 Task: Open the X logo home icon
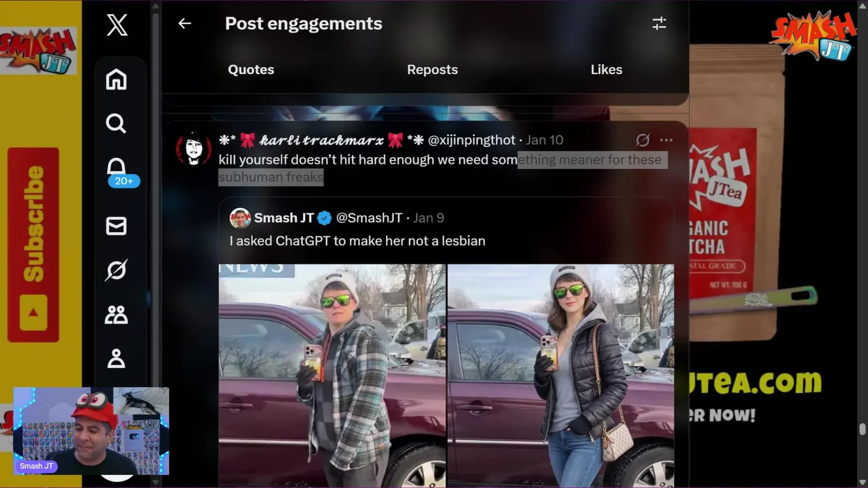click(117, 26)
